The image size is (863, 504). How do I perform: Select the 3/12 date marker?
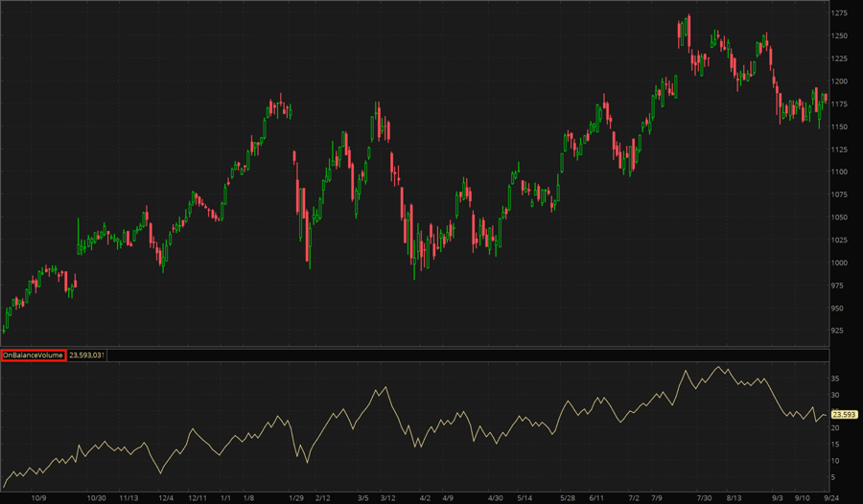coord(388,498)
